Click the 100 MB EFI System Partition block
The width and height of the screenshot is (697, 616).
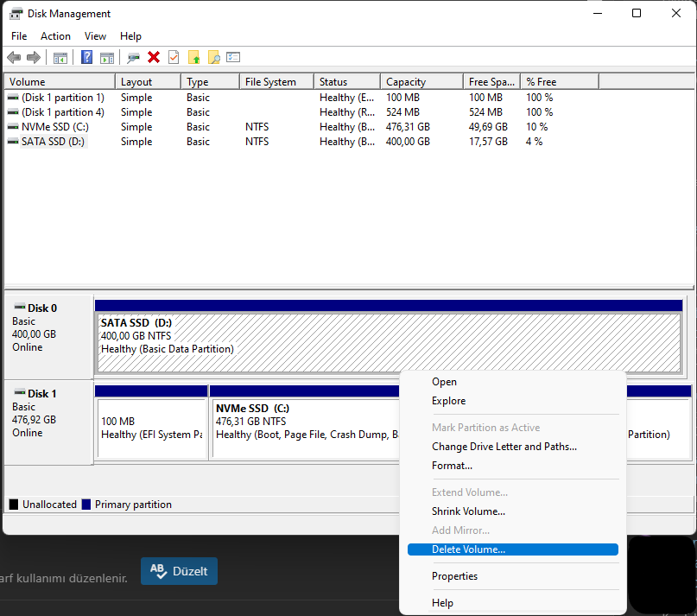pyautogui.click(x=151, y=428)
